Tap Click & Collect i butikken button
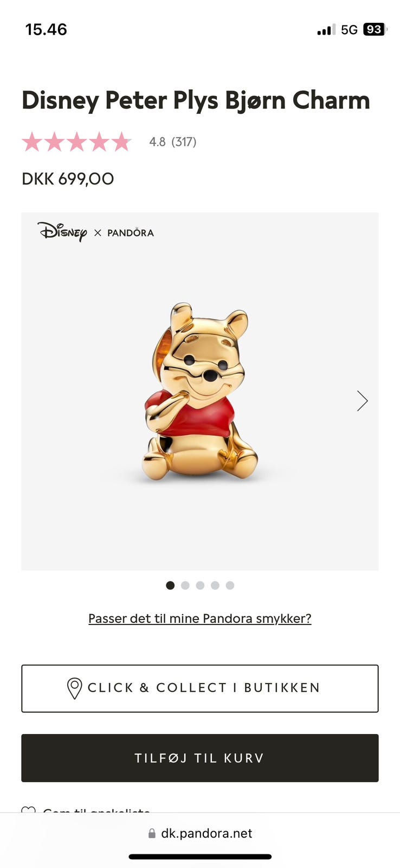Image resolution: width=400 pixels, height=868 pixels. coord(200,688)
